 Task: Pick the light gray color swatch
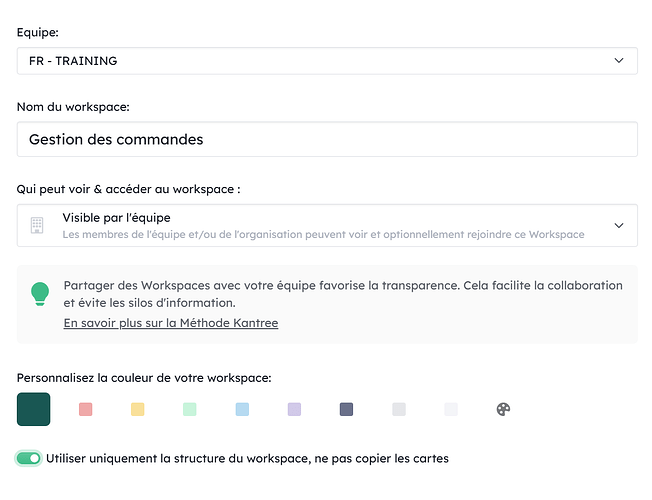point(399,409)
